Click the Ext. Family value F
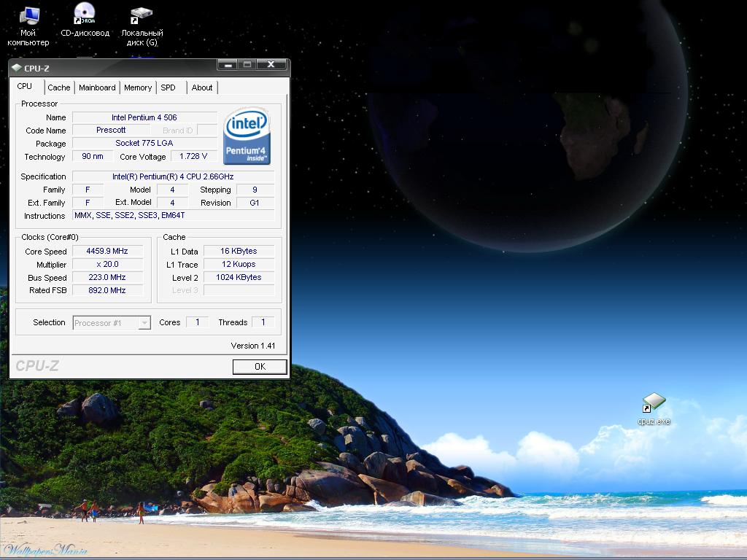 88,203
